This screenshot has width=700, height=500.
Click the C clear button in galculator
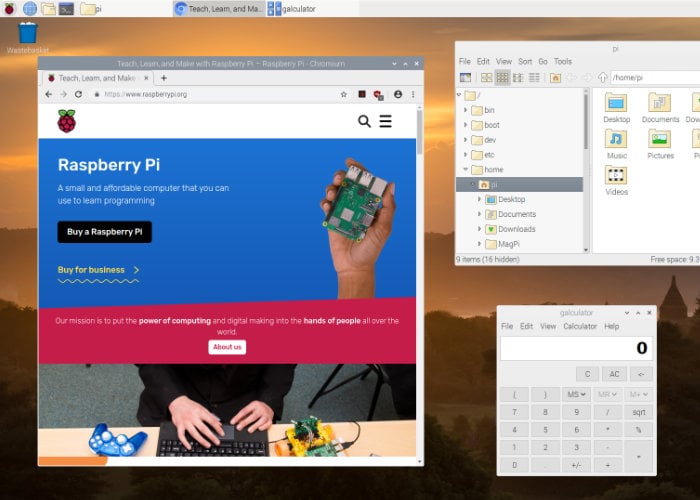(588, 374)
